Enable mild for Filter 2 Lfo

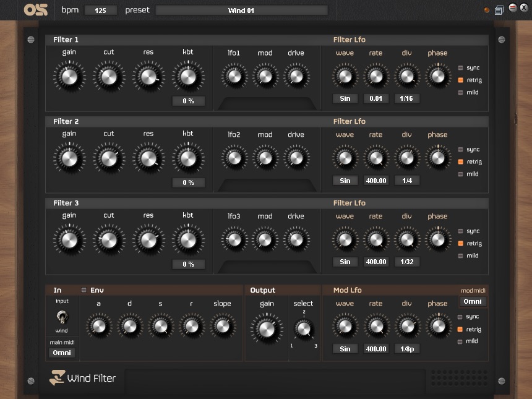(x=460, y=174)
